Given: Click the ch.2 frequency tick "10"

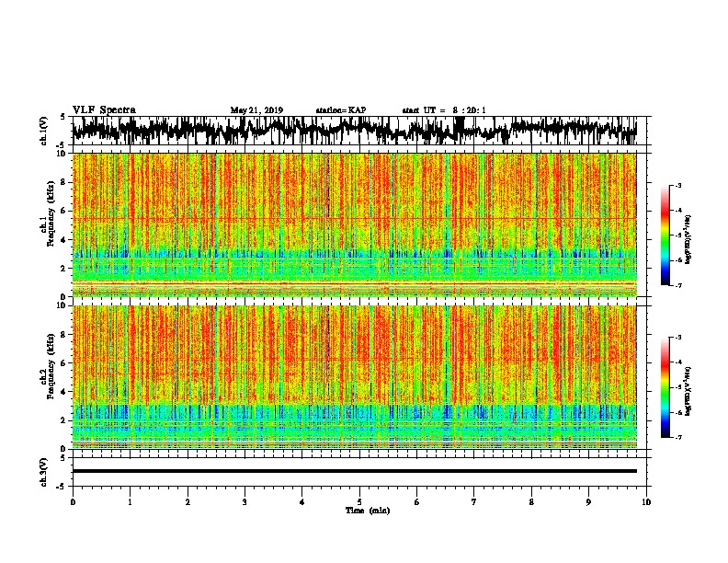Looking at the screenshot, I should click(x=62, y=305).
